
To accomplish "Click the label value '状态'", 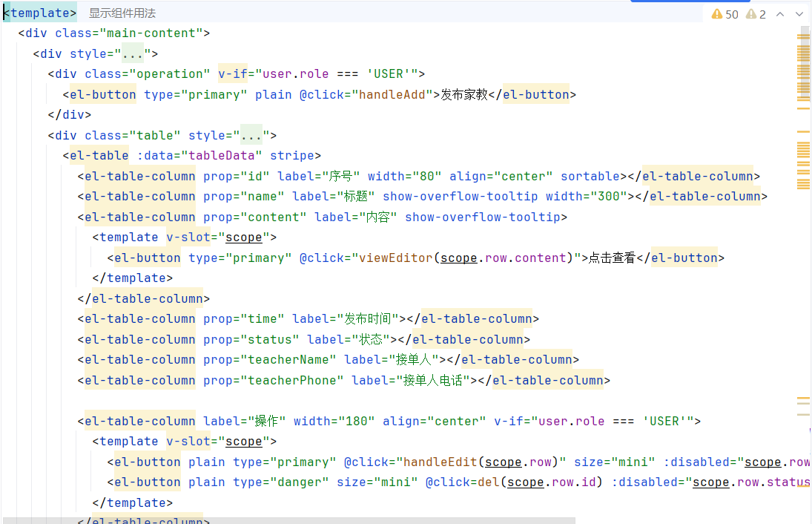I will pos(371,339).
